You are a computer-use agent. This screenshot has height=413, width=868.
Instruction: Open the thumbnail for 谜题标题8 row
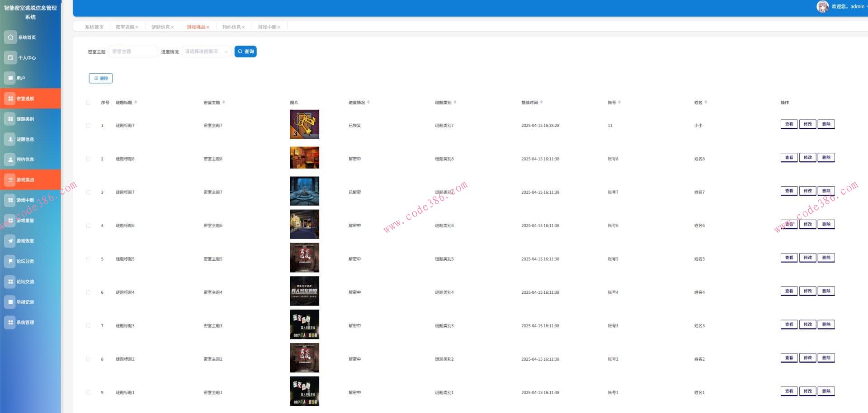tap(304, 158)
